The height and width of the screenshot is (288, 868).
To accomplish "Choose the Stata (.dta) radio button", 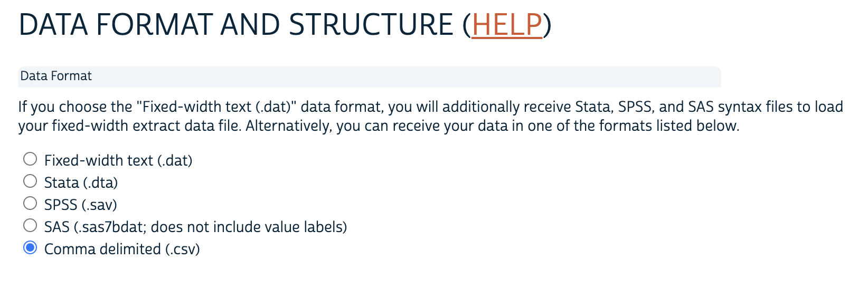I will [x=30, y=181].
